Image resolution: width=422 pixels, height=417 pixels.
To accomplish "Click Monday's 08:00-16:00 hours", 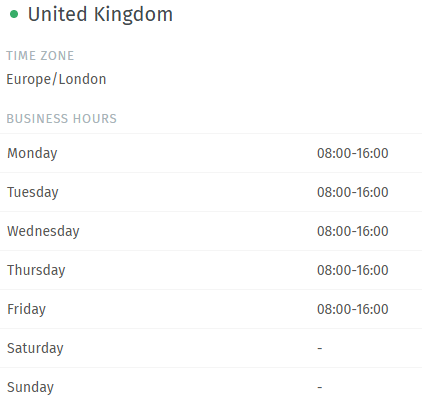I will point(352,153).
